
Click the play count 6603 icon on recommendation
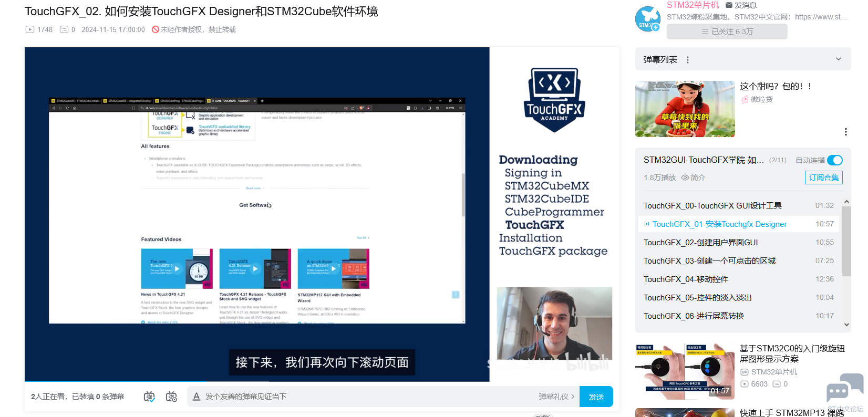click(744, 384)
